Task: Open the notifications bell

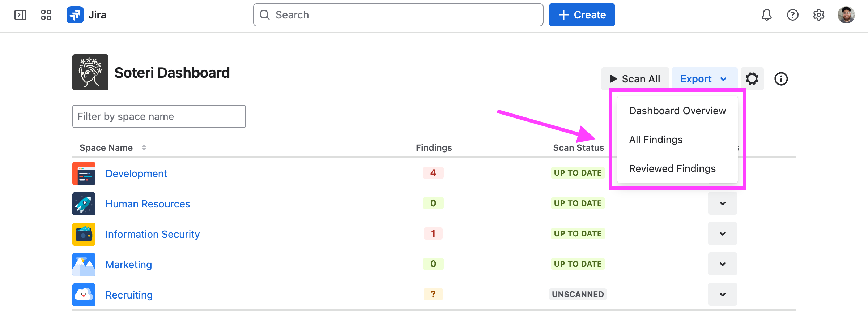Action: pos(766,15)
